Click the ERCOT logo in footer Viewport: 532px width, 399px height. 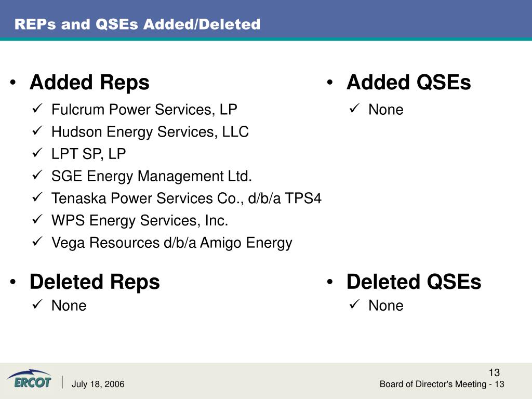click(x=29, y=379)
